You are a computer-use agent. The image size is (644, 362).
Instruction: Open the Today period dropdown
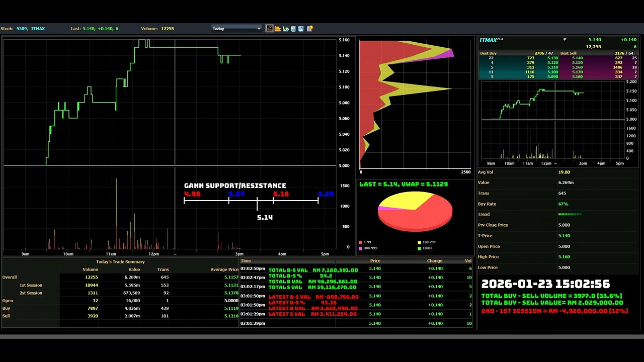click(236, 29)
